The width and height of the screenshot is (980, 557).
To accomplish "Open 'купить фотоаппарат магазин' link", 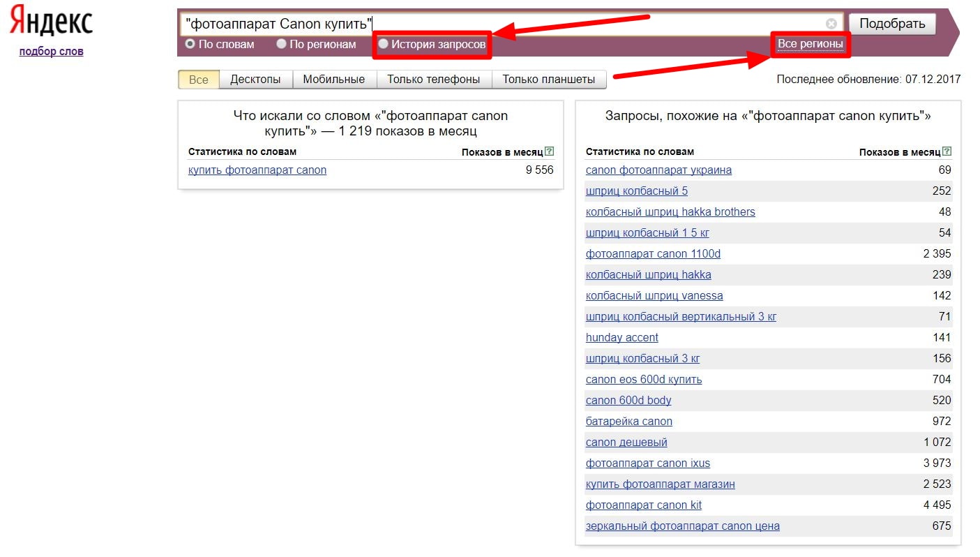I will [661, 484].
